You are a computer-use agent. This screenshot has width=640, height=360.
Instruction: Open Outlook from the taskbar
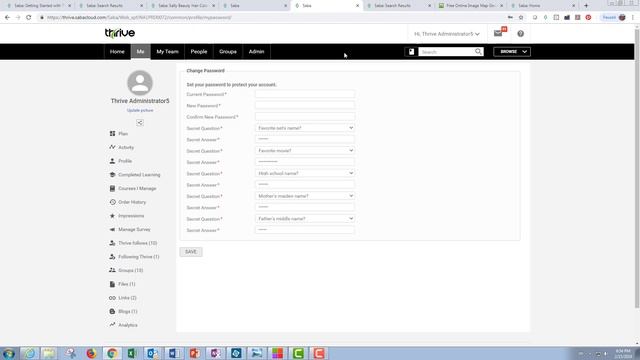pos(153,353)
